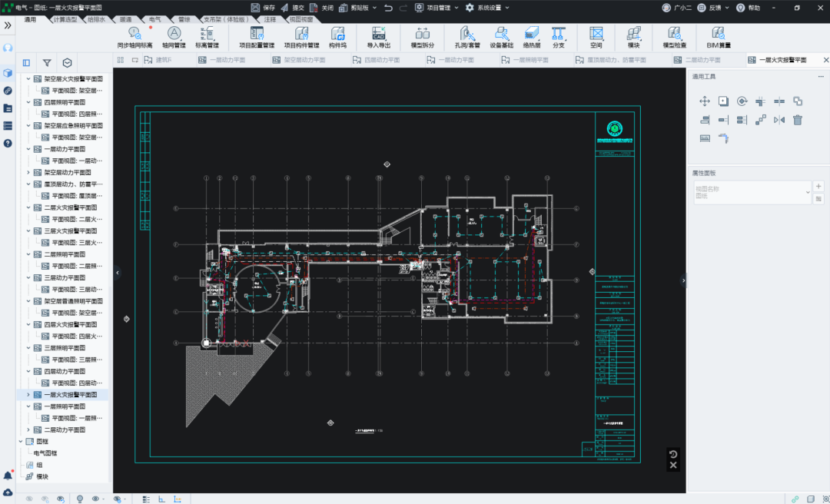This screenshot has height=504, width=830.
Task: Expand the 架空层动力平面图 tree node
Action: click(28, 173)
